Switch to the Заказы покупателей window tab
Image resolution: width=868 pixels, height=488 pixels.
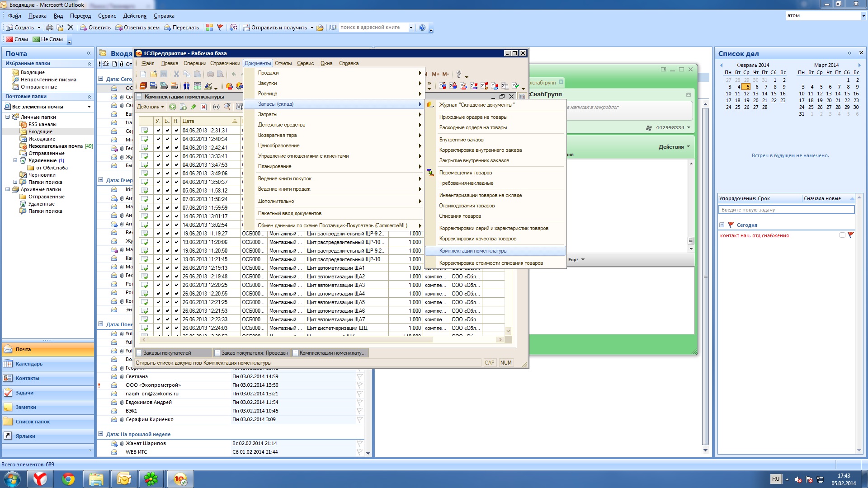click(x=174, y=353)
